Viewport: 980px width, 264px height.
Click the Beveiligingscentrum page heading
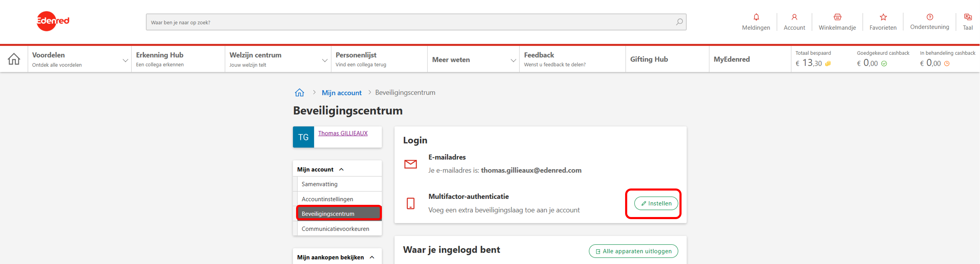click(348, 111)
